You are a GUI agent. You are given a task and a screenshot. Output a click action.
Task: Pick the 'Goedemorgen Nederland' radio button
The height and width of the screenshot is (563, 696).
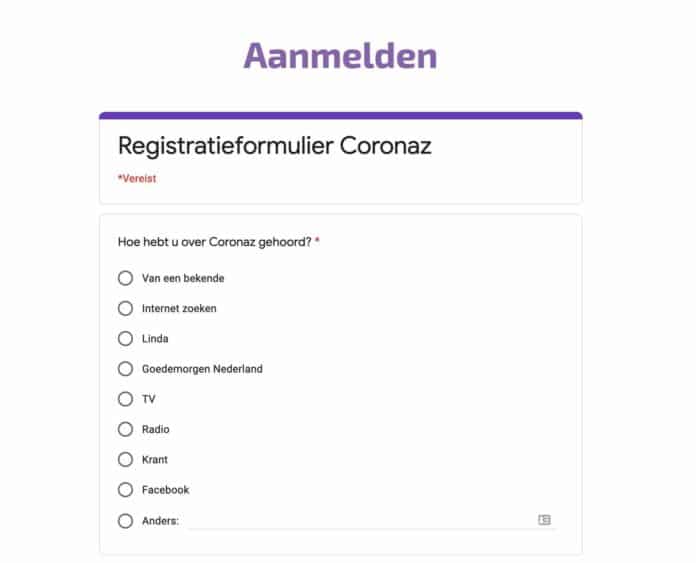tap(125, 368)
